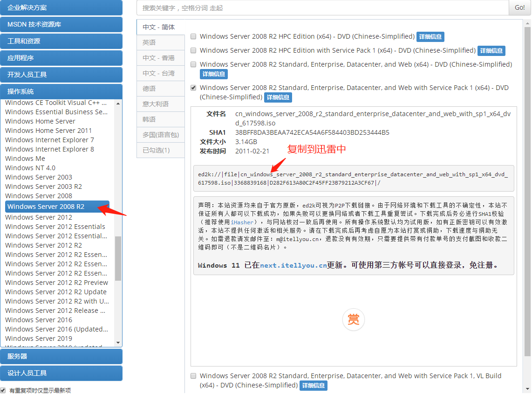Uncheck the Standard, Enterprise with Service Pack 1 (x64) checkbox

click(193, 88)
